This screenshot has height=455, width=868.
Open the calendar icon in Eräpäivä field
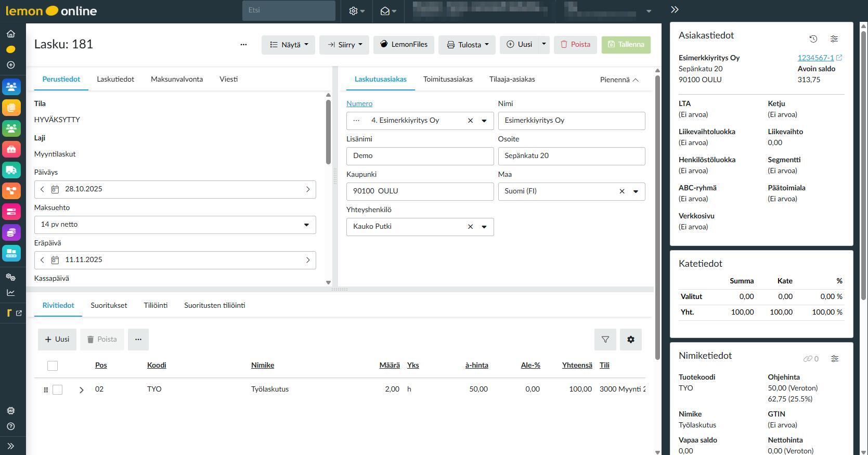(55, 260)
